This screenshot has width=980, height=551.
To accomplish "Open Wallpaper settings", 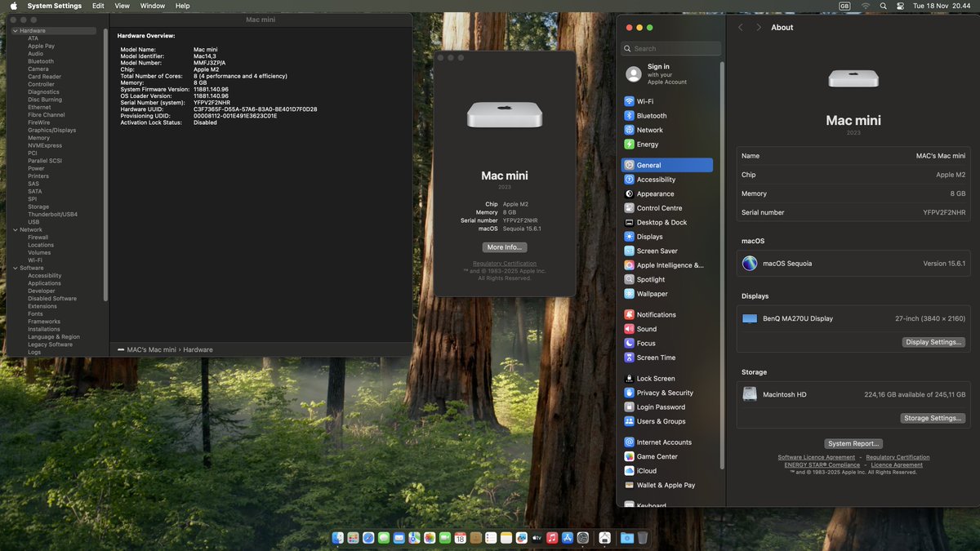I will [667, 294].
